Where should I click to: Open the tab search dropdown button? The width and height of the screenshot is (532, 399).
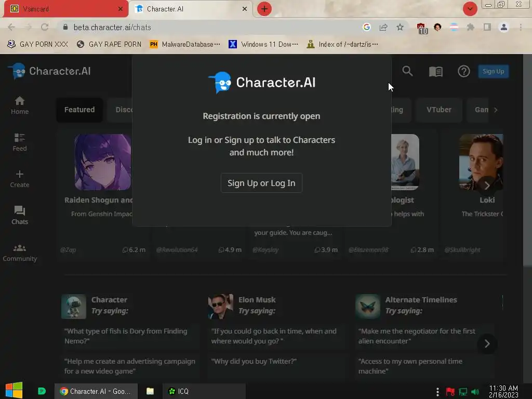[x=470, y=9]
